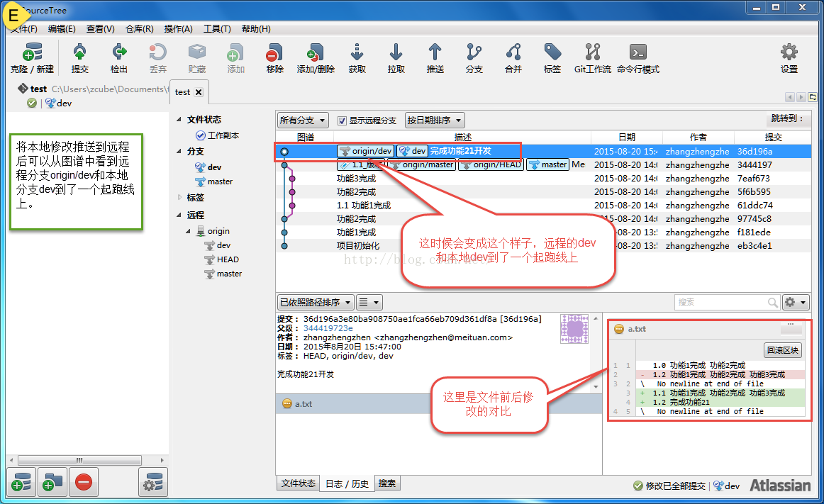Select origin master in the remote tree
The image size is (824, 504).
223,274
